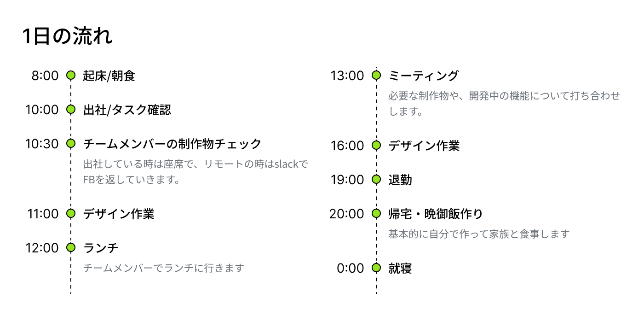Click the ミーティング entry title
Image resolution: width=644 pixels, height=316 pixels.
424,76
